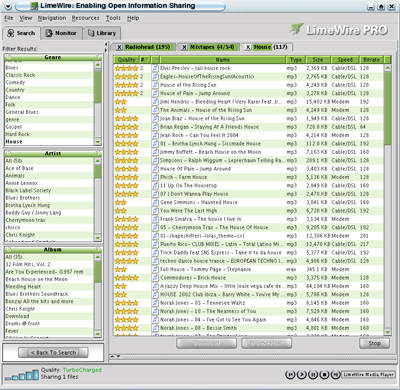Pause the LimeWire Media Player
The width and height of the screenshot is (400, 390).
[313, 375]
